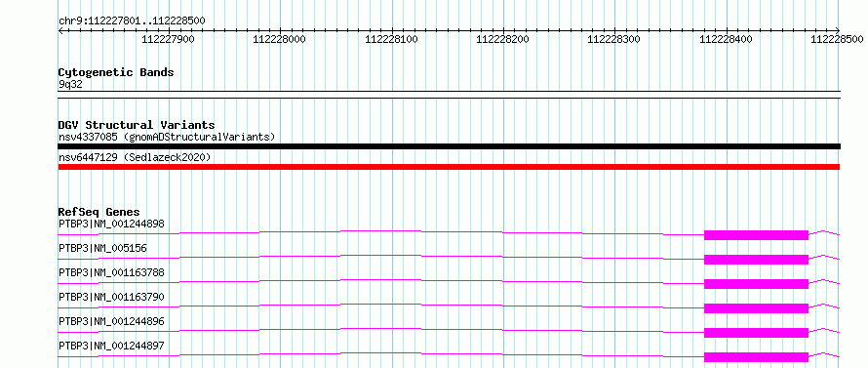Select the red nsv6447129 variant bar
The width and height of the screenshot is (868, 368).
coord(449,167)
